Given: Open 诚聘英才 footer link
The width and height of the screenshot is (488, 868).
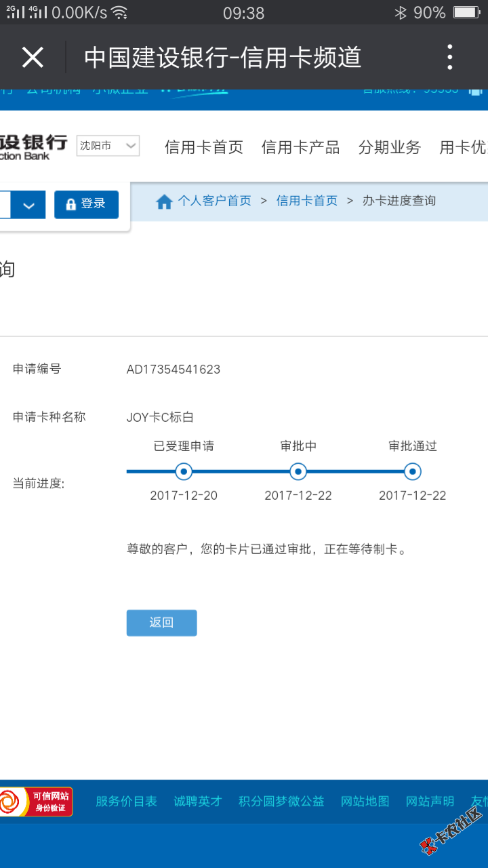Looking at the screenshot, I should 198,801.
